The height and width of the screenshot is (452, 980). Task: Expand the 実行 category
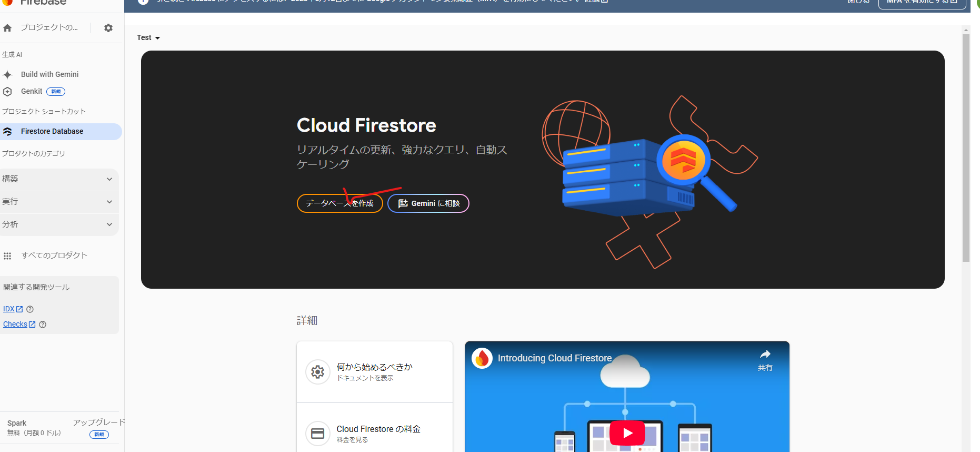pyautogui.click(x=59, y=202)
